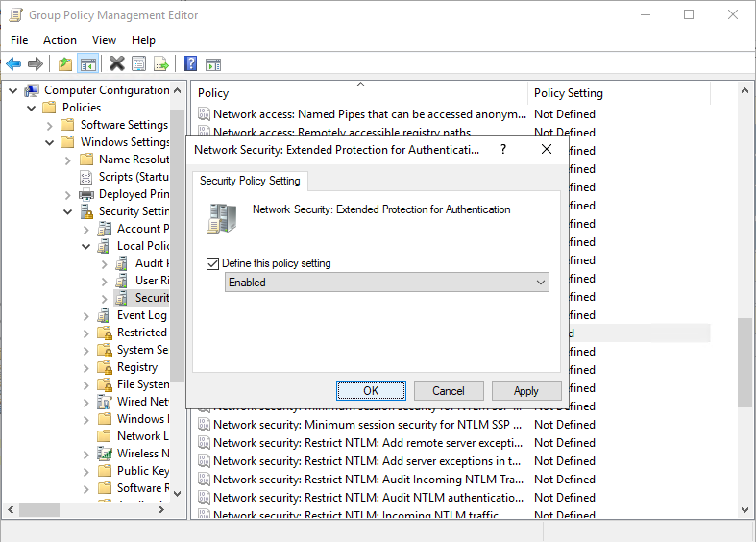Click the Computer Configuration computer icon
Image resolution: width=756 pixels, height=542 pixels.
(x=32, y=90)
